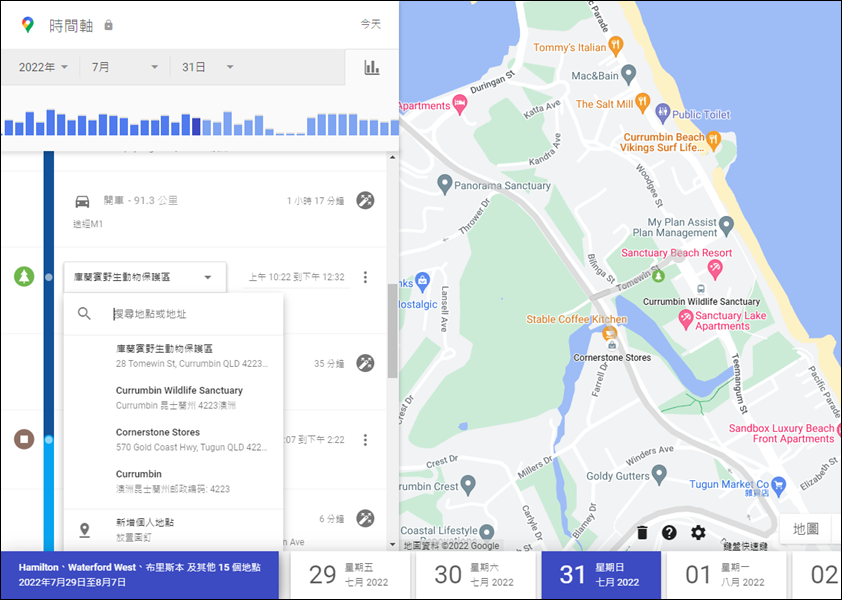842x600 pixels.
Task: Open more options for 上午 10:22 visit
Action: tap(365, 277)
